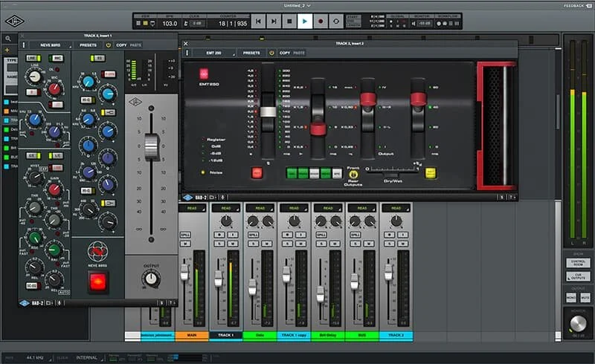Open the READ automation dropdown on TRACK 1
The height and width of the screenshot is (364, 595).
(x=226, y=209)
